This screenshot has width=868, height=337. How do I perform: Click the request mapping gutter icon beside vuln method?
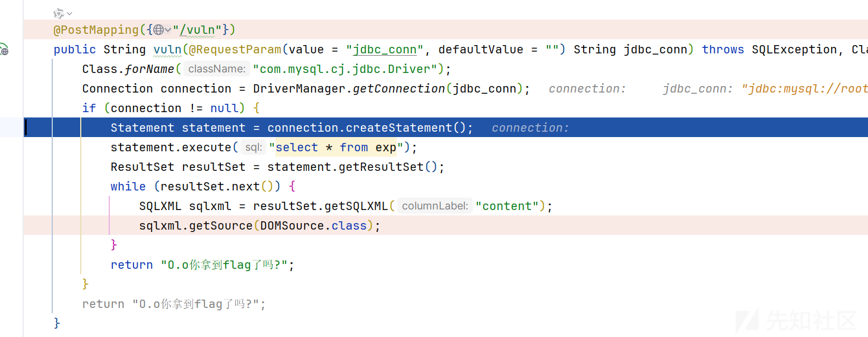4,50
